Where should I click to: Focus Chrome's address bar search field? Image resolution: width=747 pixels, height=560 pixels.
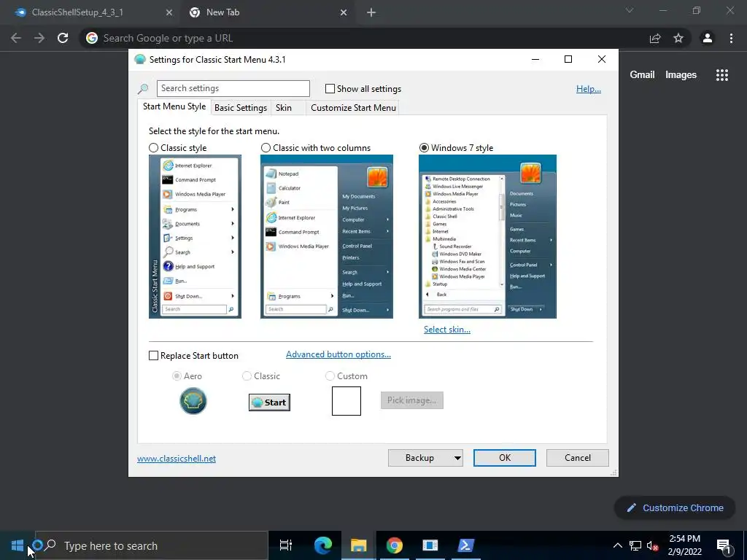coord(362,38)
